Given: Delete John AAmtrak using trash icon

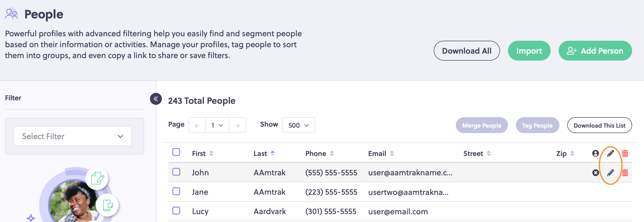Looking at the screenshot, I should click(625, 173).
